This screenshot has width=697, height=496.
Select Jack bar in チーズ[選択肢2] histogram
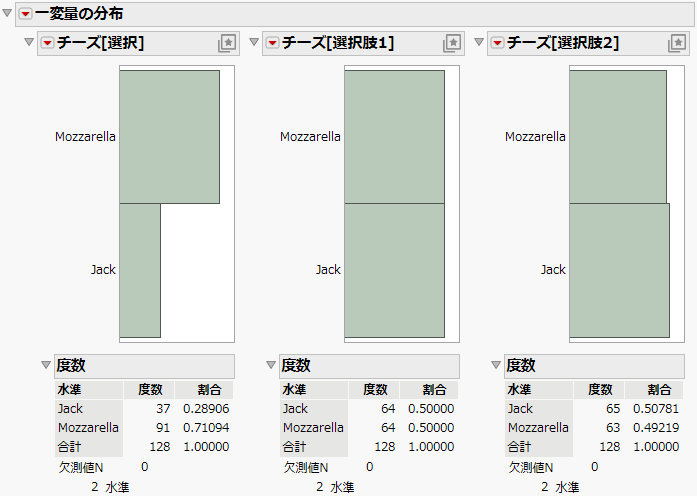pos(619,270)
